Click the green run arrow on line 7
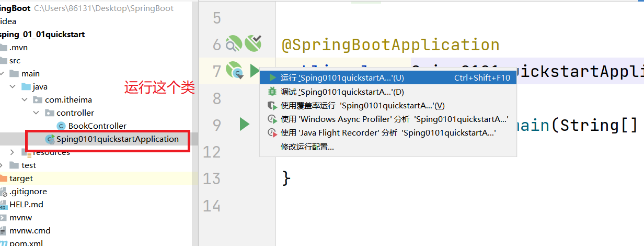This screenshot has width=644, height=246. (x=255, y=70)
